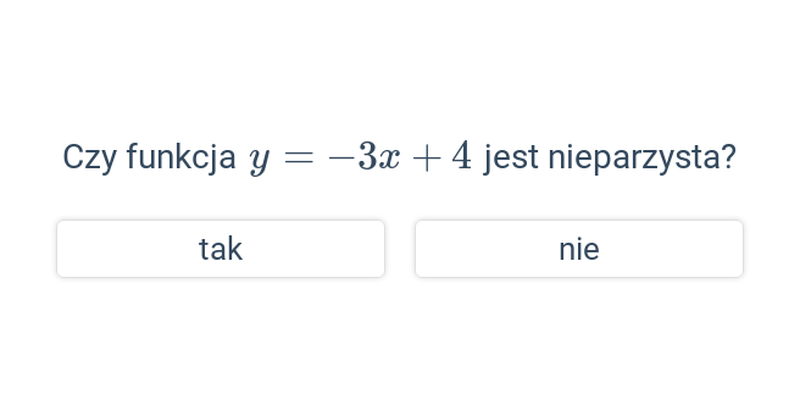
Task: Answer yes by choosing "tak"
Action: pyautogui.click(x=220, y=249)
